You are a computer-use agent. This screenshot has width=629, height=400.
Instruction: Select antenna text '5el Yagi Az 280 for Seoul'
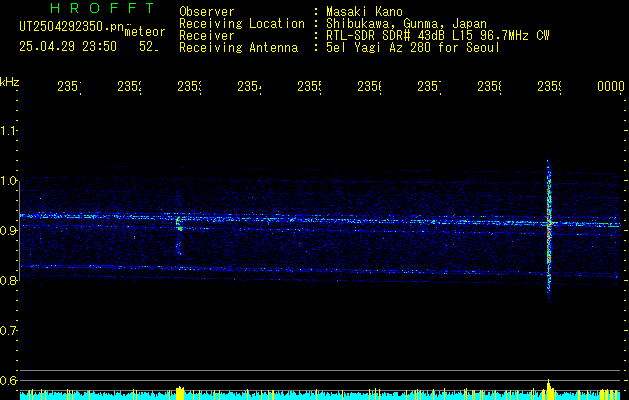click(413, 48)
